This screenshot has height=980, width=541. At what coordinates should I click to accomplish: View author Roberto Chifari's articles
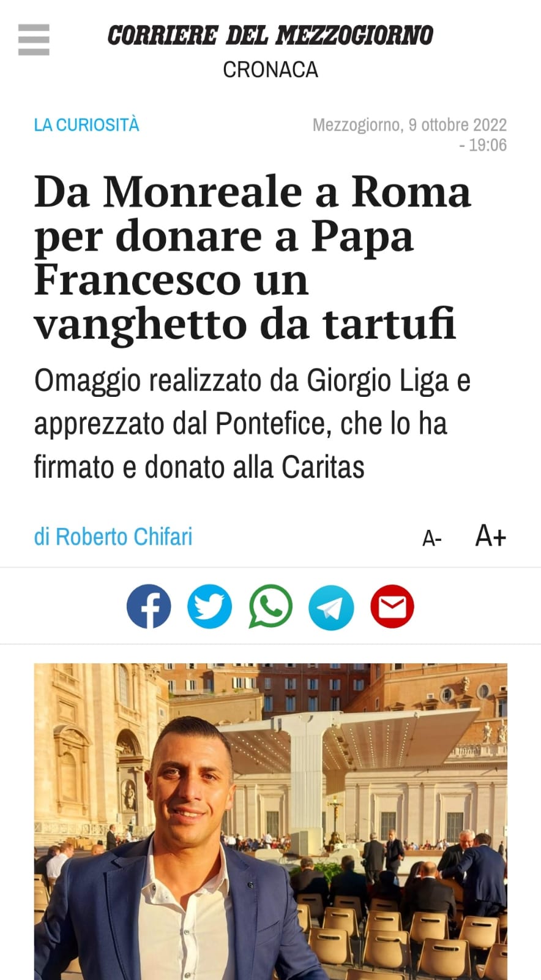(113, 537)
